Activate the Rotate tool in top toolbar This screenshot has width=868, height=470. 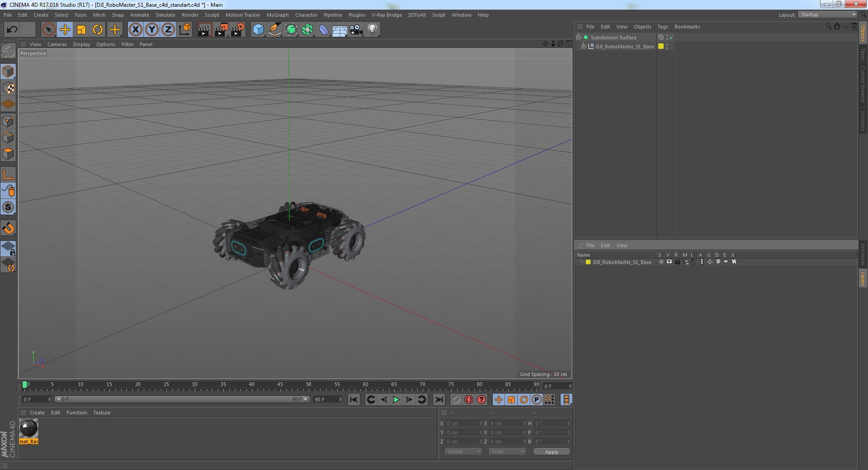98,30
